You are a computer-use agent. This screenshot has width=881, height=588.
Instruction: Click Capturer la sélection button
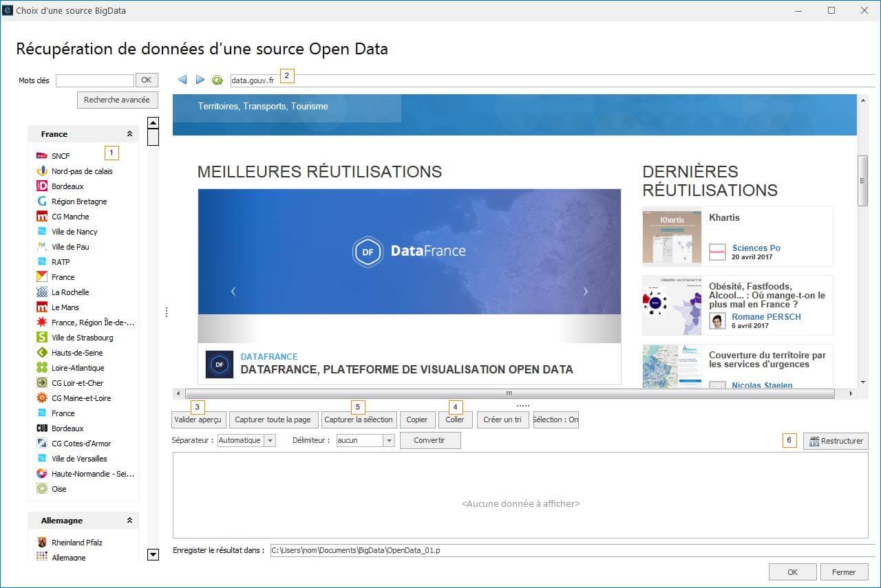click(359, 420)
